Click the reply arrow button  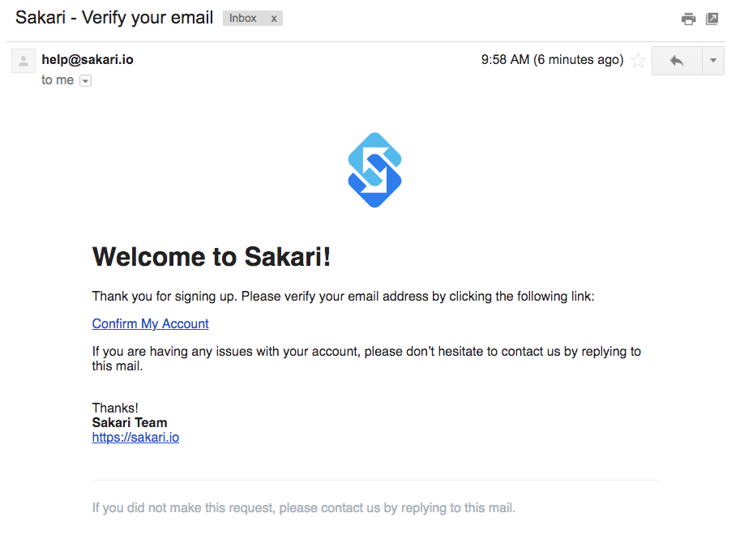677,60
